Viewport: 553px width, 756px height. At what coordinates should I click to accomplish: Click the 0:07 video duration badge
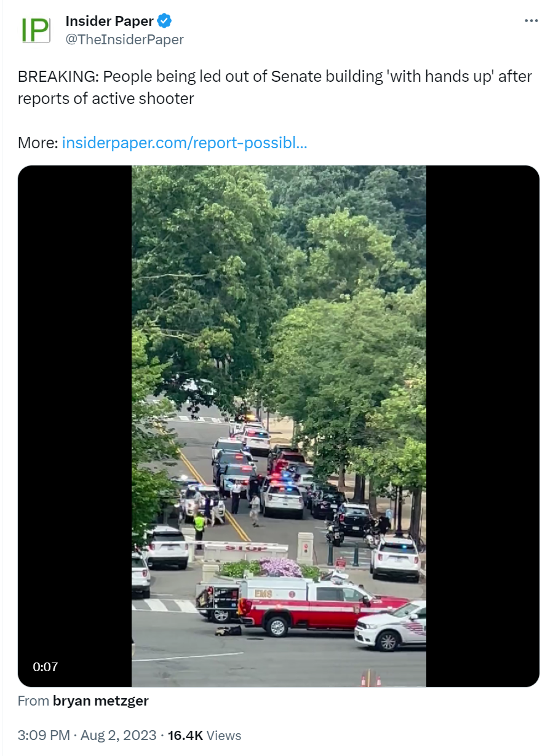pos(45,666)
